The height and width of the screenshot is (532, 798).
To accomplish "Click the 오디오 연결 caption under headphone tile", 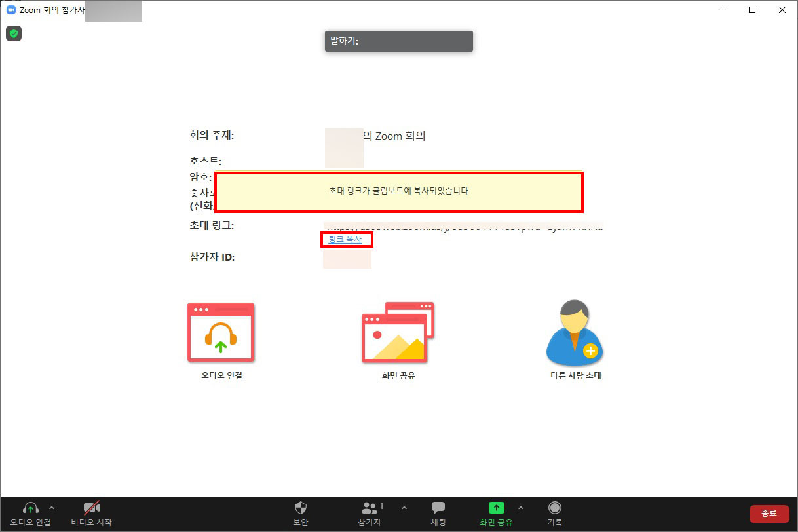I will point(222,376).
